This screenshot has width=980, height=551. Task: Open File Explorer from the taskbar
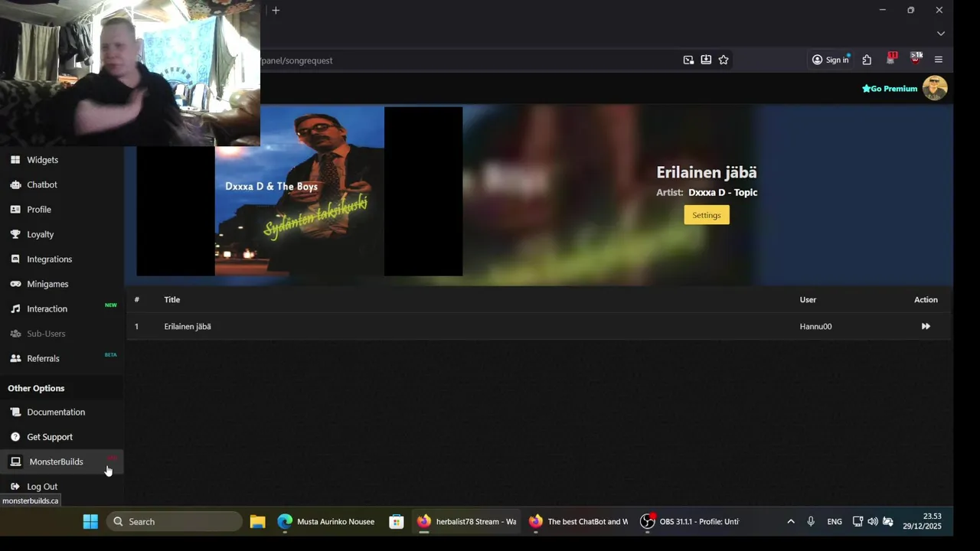[257, 522]
